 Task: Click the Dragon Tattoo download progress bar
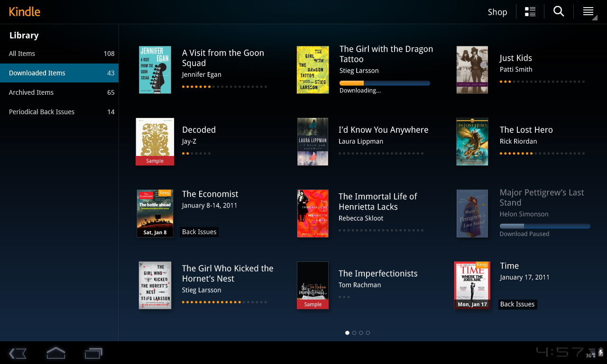pos(385,83)
